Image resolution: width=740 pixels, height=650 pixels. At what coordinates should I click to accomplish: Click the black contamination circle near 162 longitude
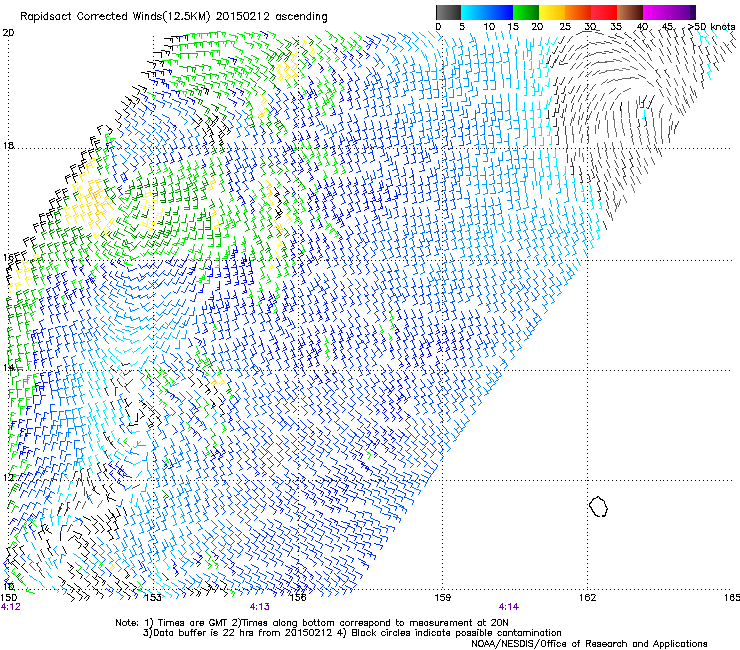598,506
